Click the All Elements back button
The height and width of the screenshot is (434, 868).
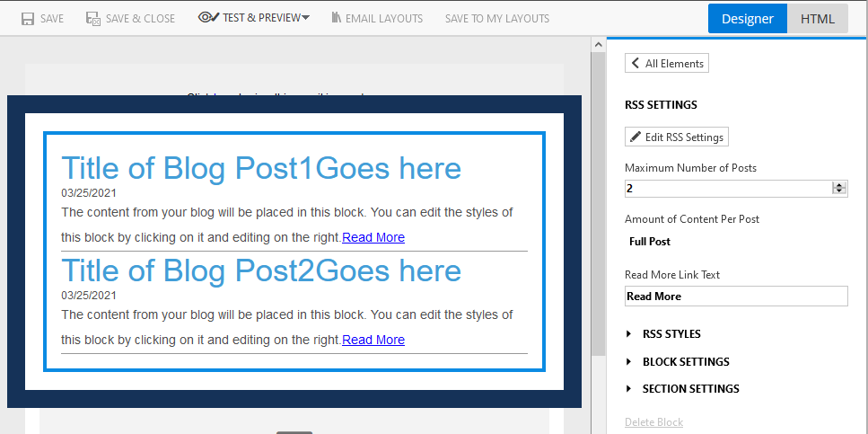(x=667, y=63)
